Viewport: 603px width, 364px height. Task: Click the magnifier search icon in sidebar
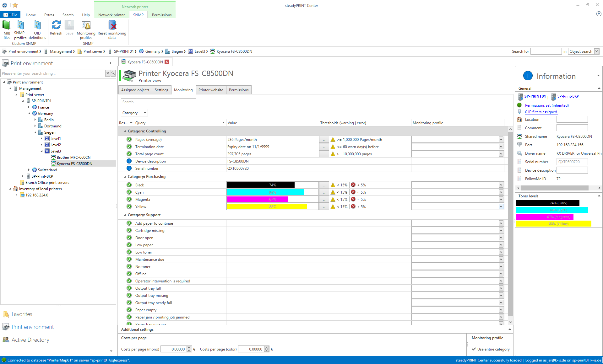(x=113, y=73)
